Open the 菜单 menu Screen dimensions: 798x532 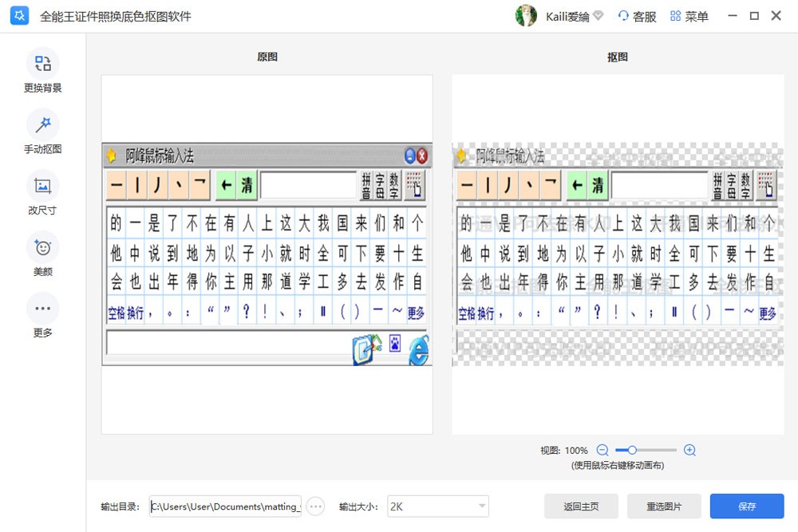tap(689, 16)
